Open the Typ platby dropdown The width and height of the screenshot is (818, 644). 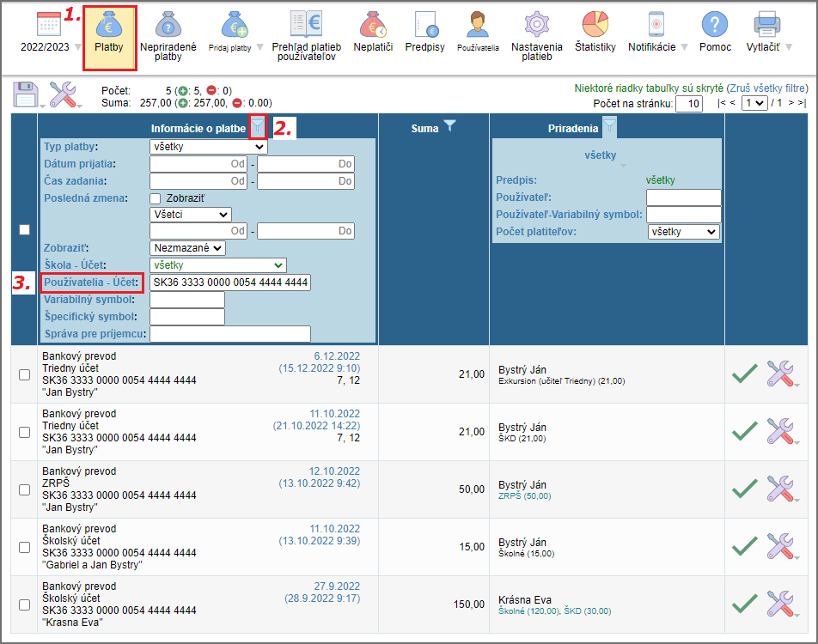209,147
